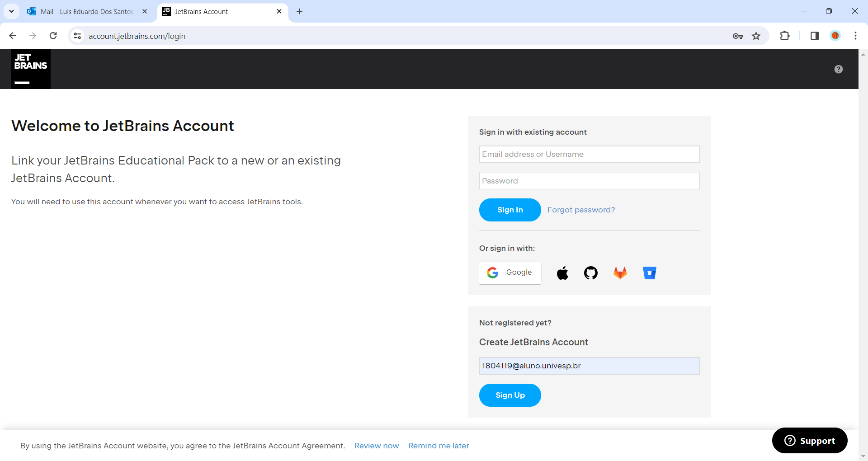The height and width of the screenshot is (461, 868).
Task: Open a new browser tab
Action: pyautogui.click(x=299, y=11)
